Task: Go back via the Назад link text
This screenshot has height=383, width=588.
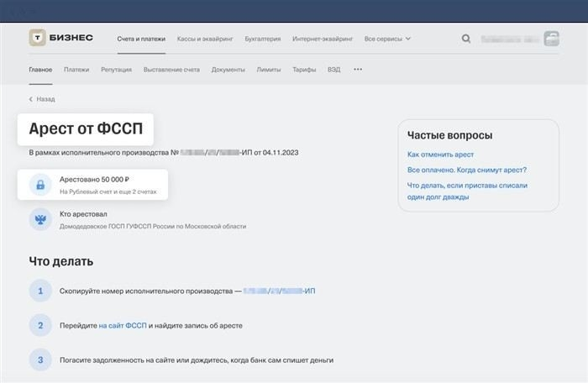Action: 45,99
